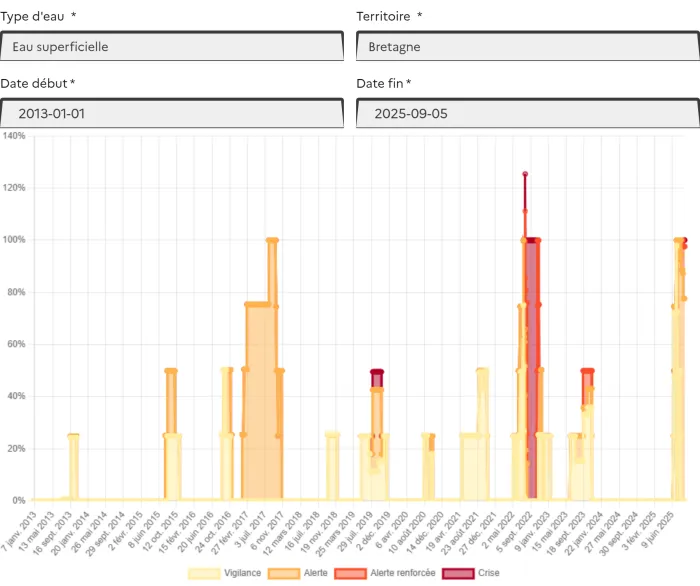Click the 50% Alerte renforcée peak in 2023
The image size is (700, 586).
coord(588,371)
